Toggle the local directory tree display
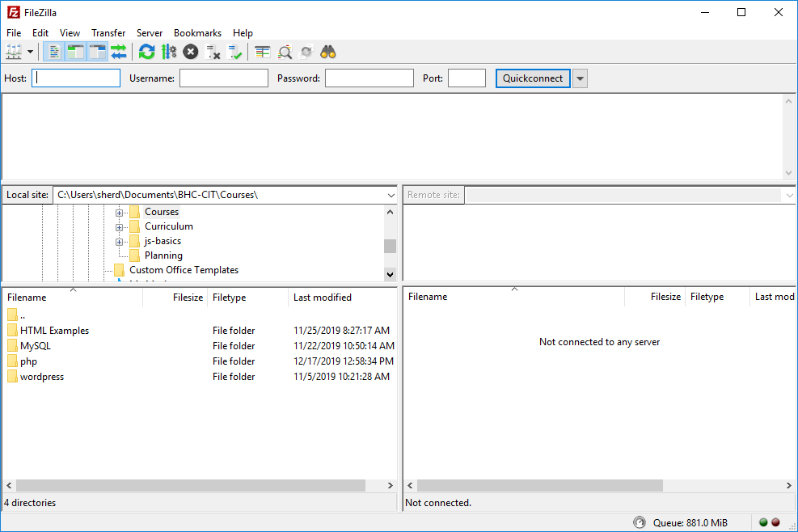Viewport: 798px width, 532px height. pyautogui.click(x=76, y=52)
